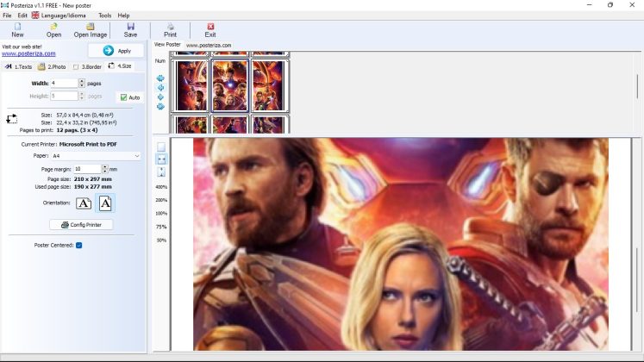The height and width of the screenshot is (362, 644).
Task: Create a new poster with New
Action: [x=17, y=30]
